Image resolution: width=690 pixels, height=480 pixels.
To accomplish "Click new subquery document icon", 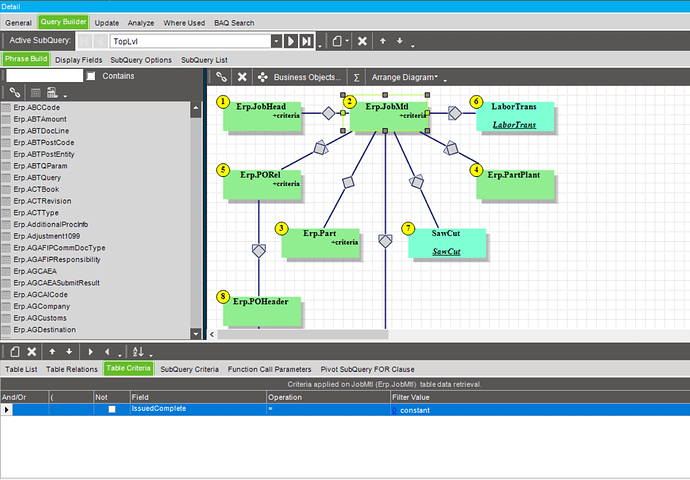I will coord(337,41).
